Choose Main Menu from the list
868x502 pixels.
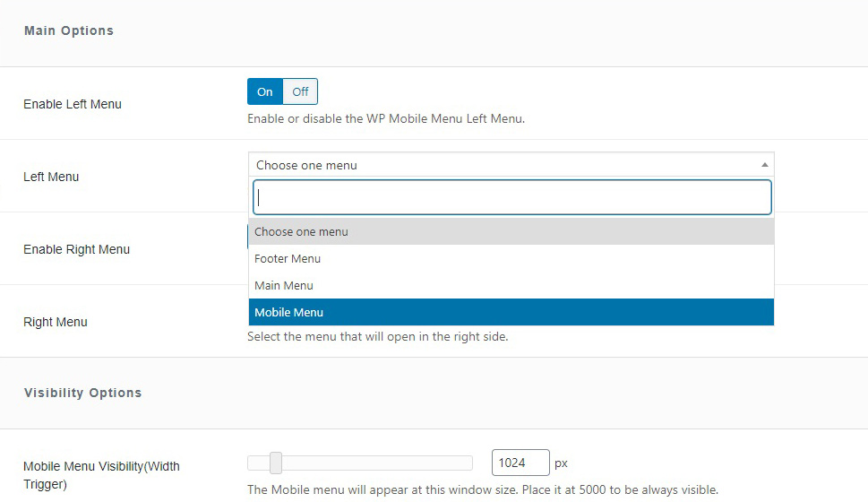click(x=511, y=285)
